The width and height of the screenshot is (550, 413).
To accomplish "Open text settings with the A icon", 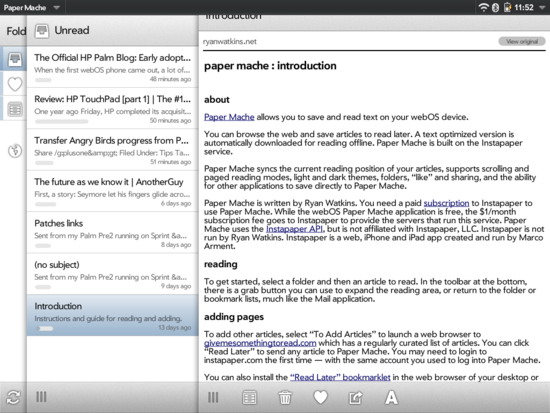I will pos(391,398).
